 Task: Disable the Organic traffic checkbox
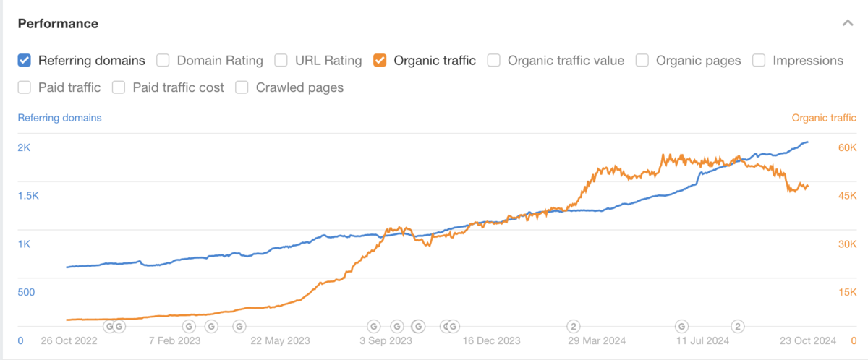pyautogui.click(x=380, y=61)
